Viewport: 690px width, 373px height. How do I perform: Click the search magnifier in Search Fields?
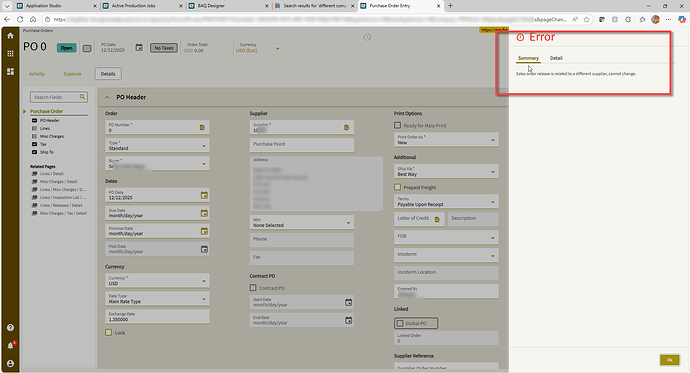[x=82, y=97]
